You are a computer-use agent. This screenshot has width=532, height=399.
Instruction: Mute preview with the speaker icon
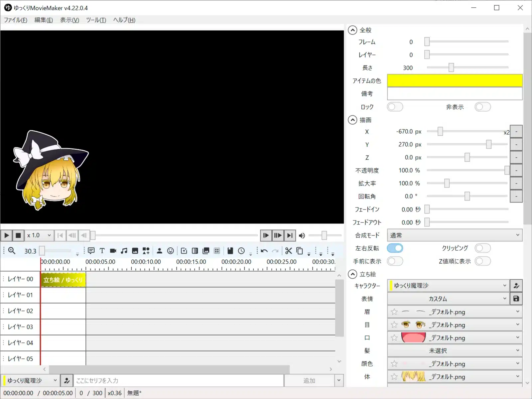pyautogui.click(x=302, y=236)
